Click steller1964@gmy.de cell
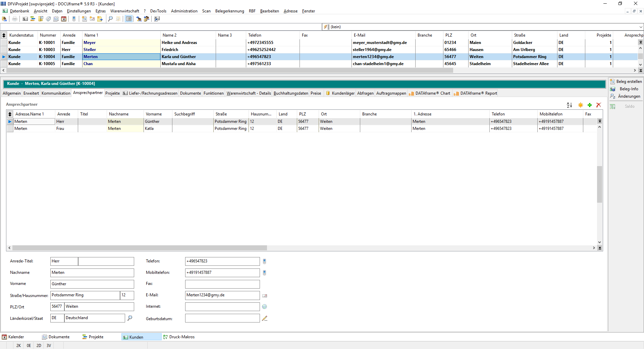 click(x=383, y=50)
